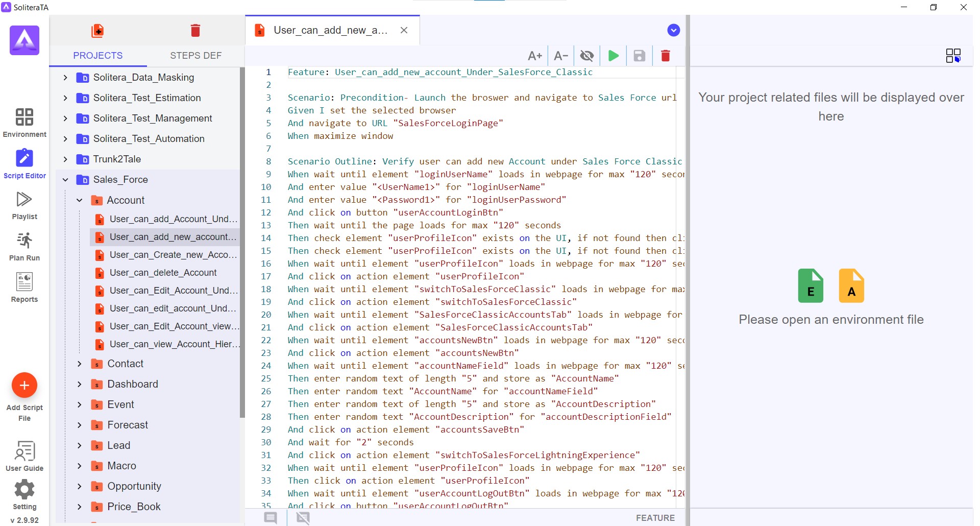Expand the Trunk2Tale project
980x526 pixels.
(65, 159)
